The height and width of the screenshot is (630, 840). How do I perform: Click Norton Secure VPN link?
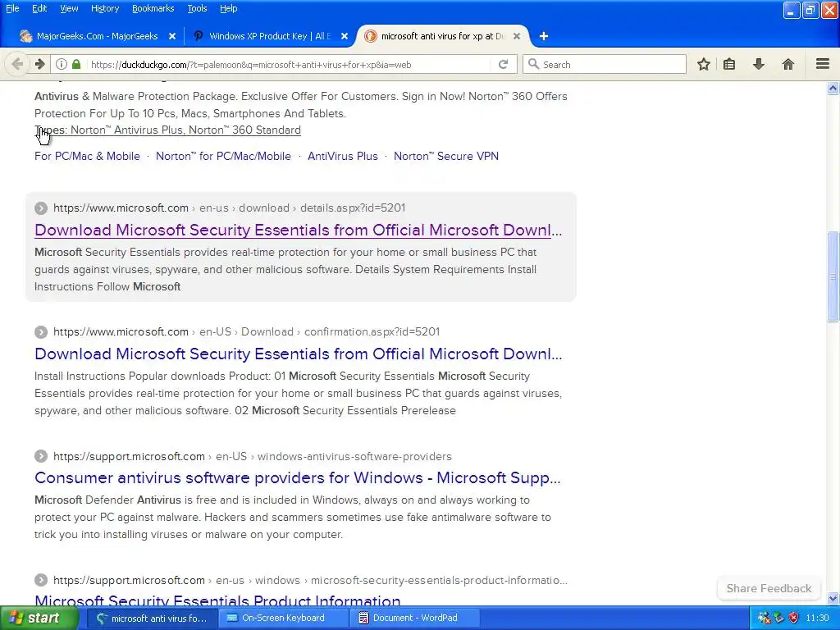point(446,157)
